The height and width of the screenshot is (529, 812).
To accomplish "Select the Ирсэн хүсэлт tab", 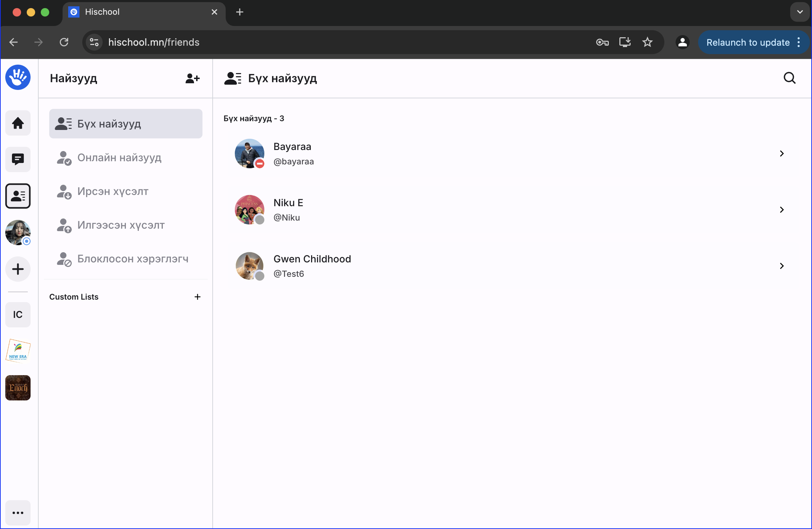I will click(113, 191).
